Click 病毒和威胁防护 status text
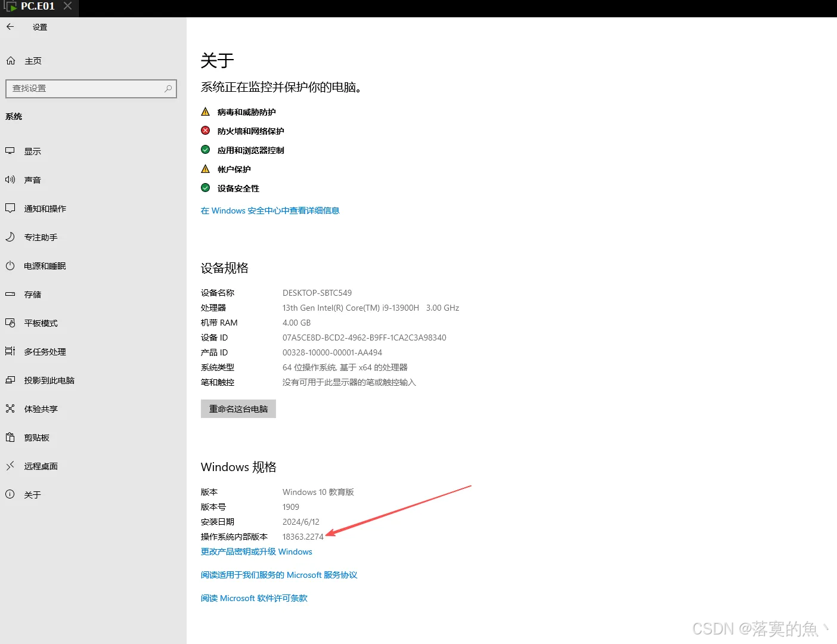The image size is (837, 644). [x=246, y=112]
